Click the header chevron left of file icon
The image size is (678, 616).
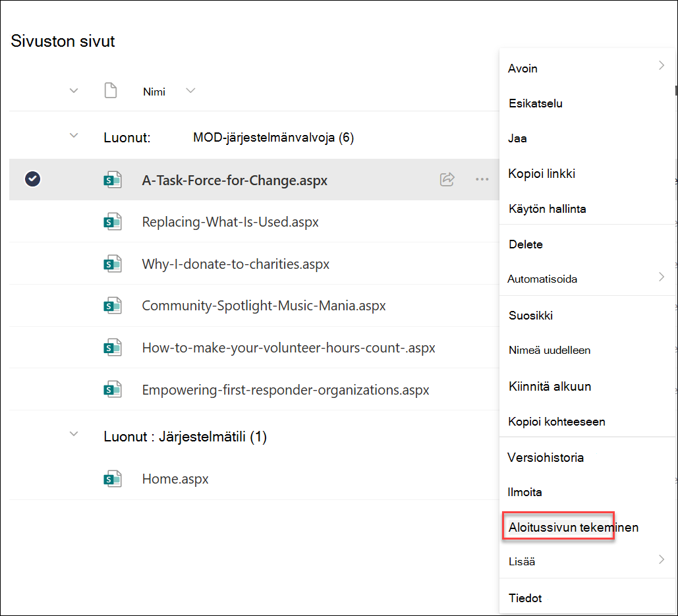point(74,91)
